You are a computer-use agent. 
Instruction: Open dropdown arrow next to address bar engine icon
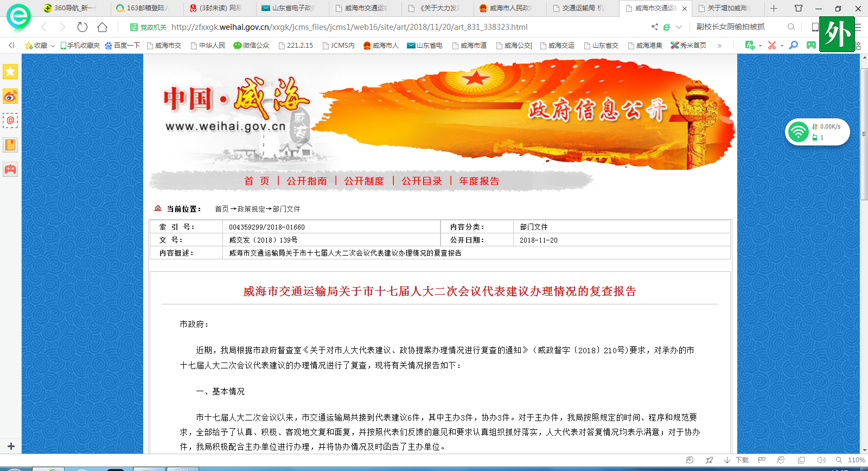pos(679,27)
